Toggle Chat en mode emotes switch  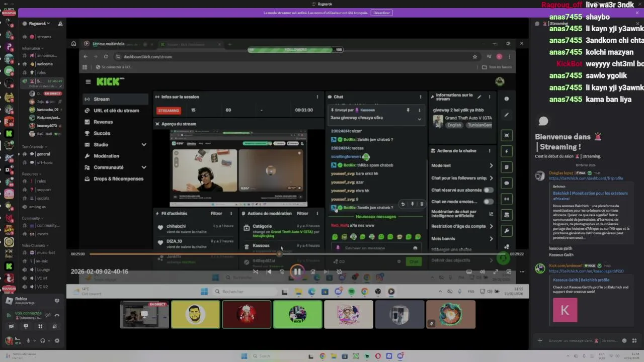click(488, 202)
